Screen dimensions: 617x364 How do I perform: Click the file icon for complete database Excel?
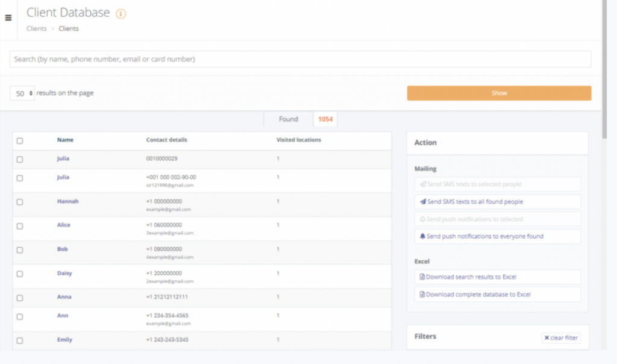coord(422,295)
